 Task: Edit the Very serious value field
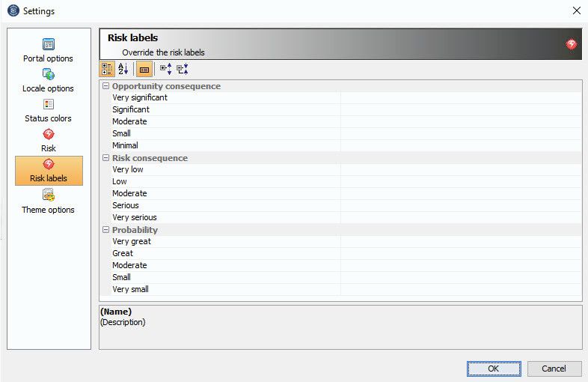pyautogui.click(x=462, y=217)
